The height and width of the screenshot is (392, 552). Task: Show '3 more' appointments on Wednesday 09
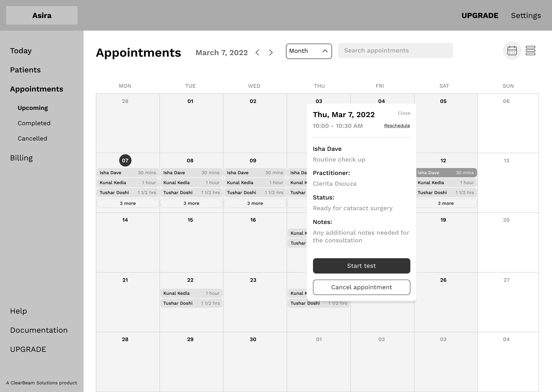point(255,203)
